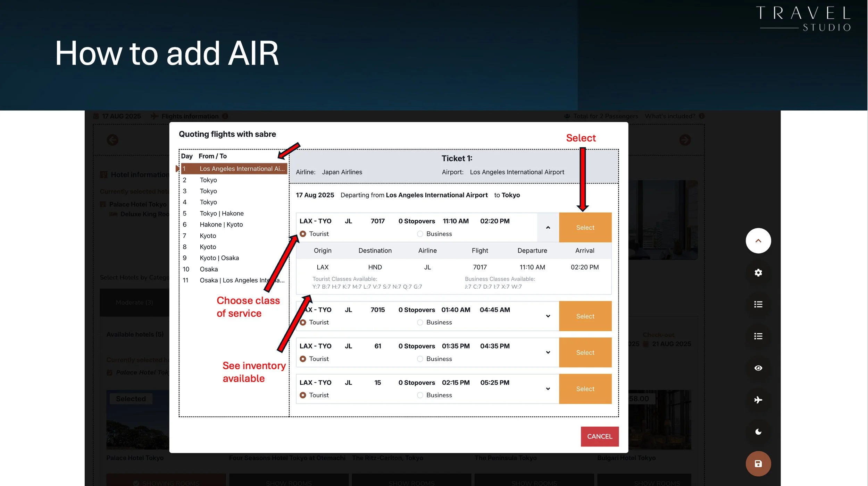
Task: Click the airplane icon in right sidebar
Action: [758, 400]
